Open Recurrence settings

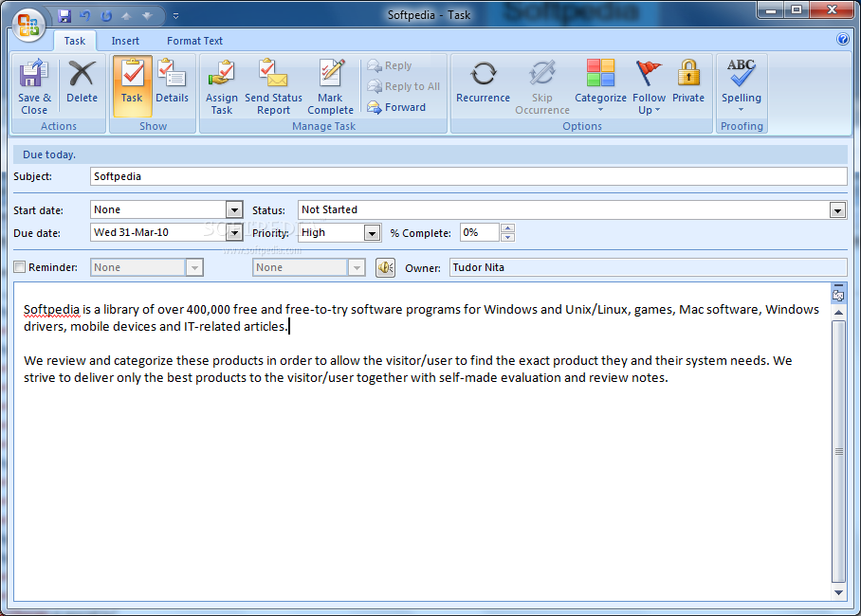[484, 82]
